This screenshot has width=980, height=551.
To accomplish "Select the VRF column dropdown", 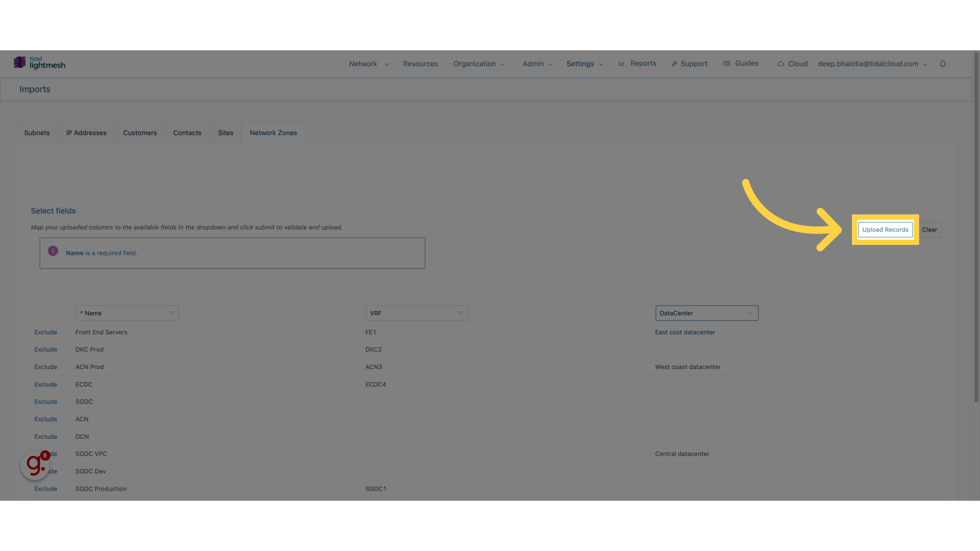I will click(416, 313).
